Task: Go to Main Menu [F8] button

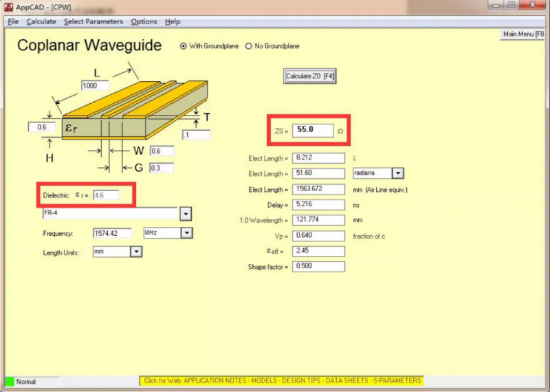Action: [524, 34]
